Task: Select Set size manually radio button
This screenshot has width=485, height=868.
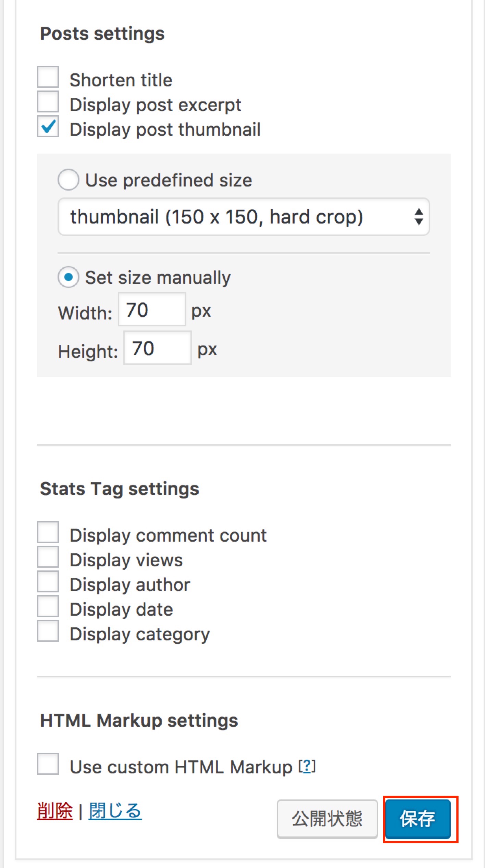Action: [69, 277]
